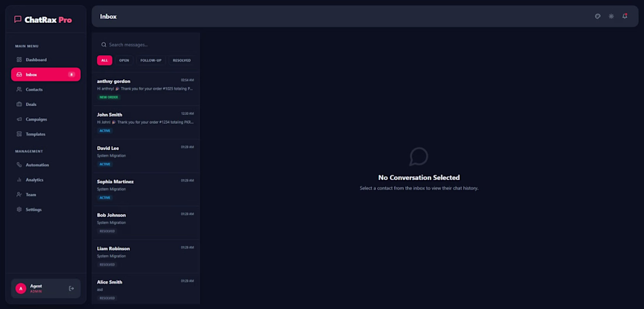
Task: Click John Smith's order #1234 message preview
Action: 145,122
